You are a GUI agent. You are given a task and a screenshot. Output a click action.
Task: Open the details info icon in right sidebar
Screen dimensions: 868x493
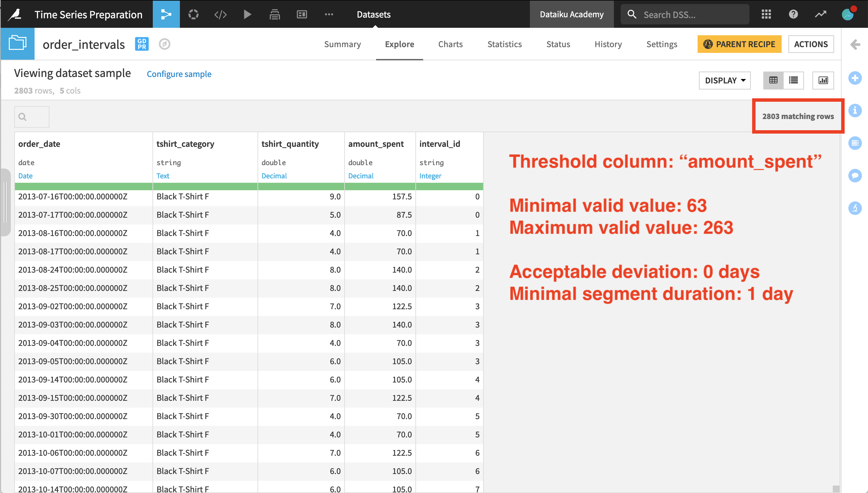(855, 111)
